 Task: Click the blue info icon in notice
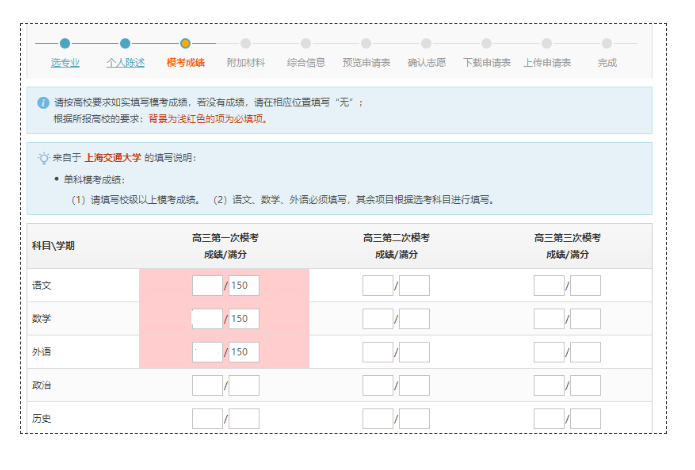point(43,103)
